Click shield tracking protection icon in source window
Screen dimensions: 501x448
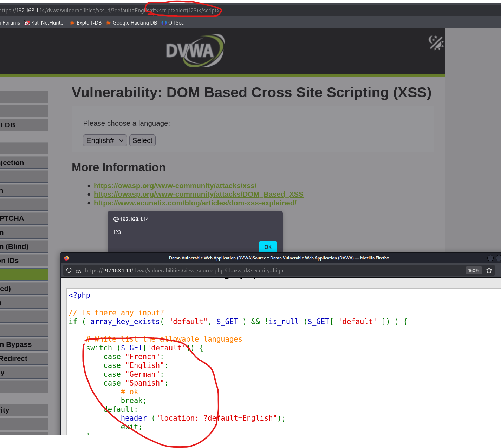click(69, 270)
